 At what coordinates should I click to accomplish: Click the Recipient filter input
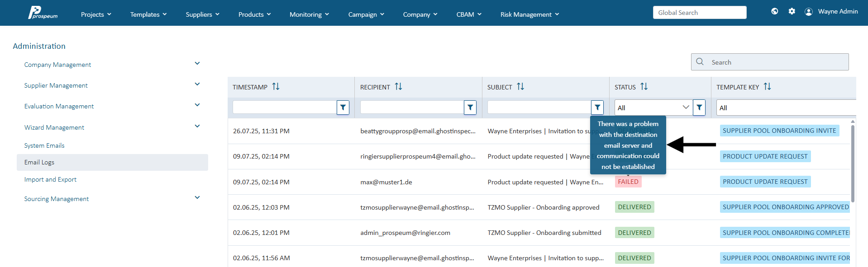412,108
